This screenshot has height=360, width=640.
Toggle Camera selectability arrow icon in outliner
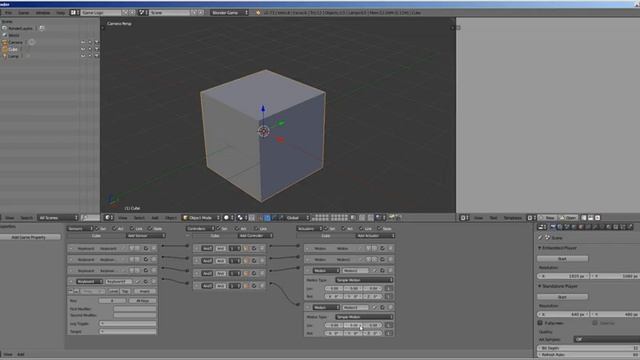coord(90,42)
